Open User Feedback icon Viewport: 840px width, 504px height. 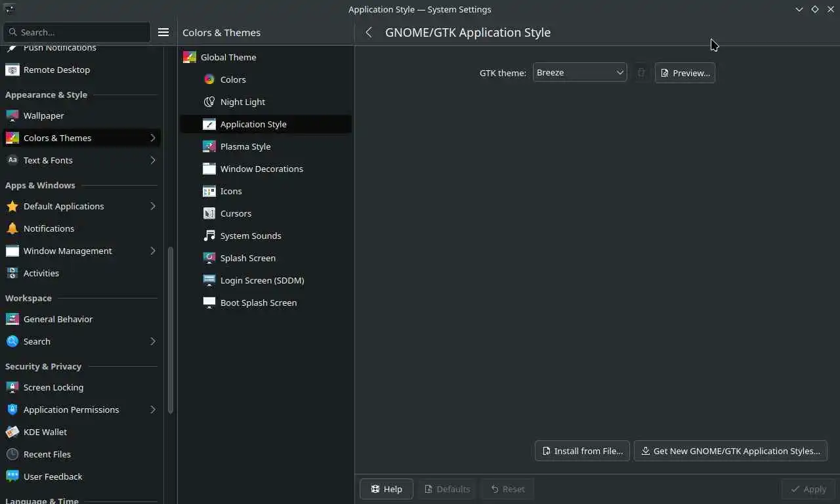click(x=12, y=476)
